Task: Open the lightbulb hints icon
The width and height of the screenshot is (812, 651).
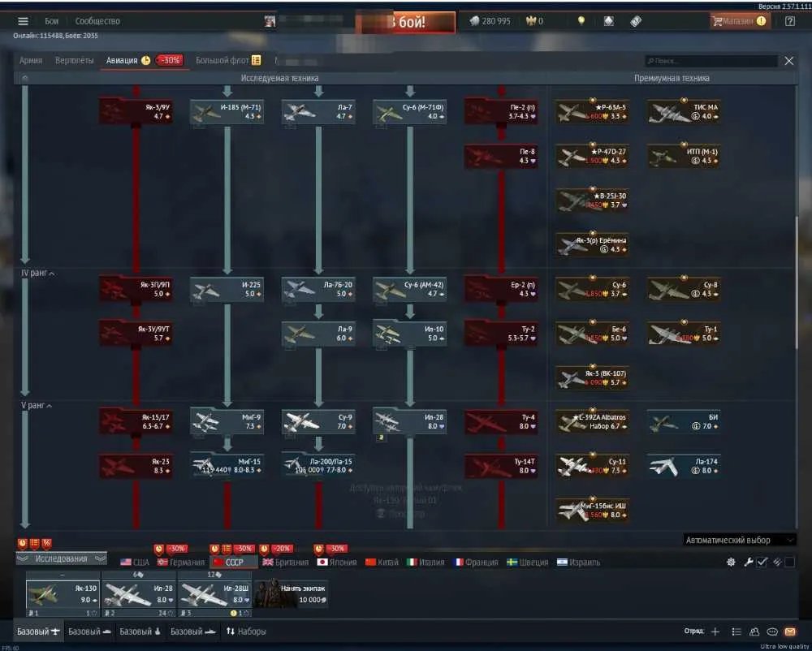Action: click(581, 21)
